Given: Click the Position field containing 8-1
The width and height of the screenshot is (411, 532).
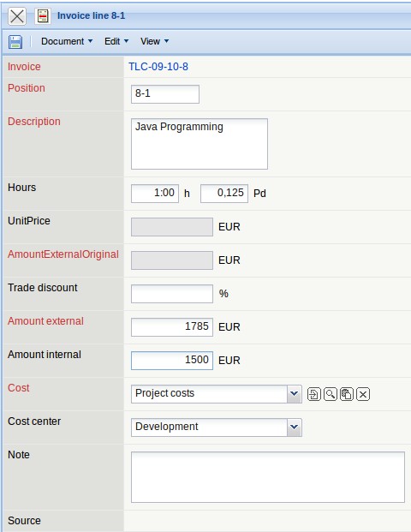Looking at the screenshot, I should (x=165, y=94).
